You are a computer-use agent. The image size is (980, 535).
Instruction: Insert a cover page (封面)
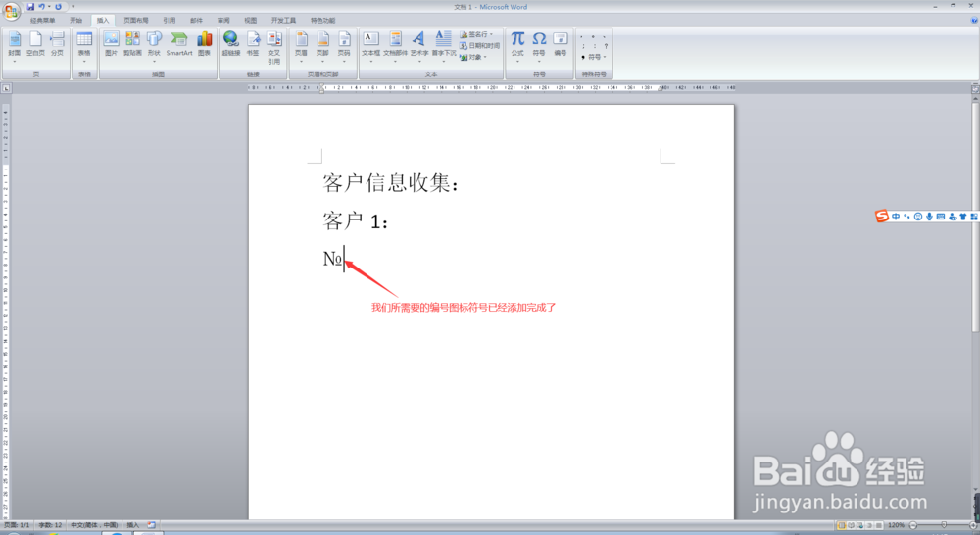15,46
